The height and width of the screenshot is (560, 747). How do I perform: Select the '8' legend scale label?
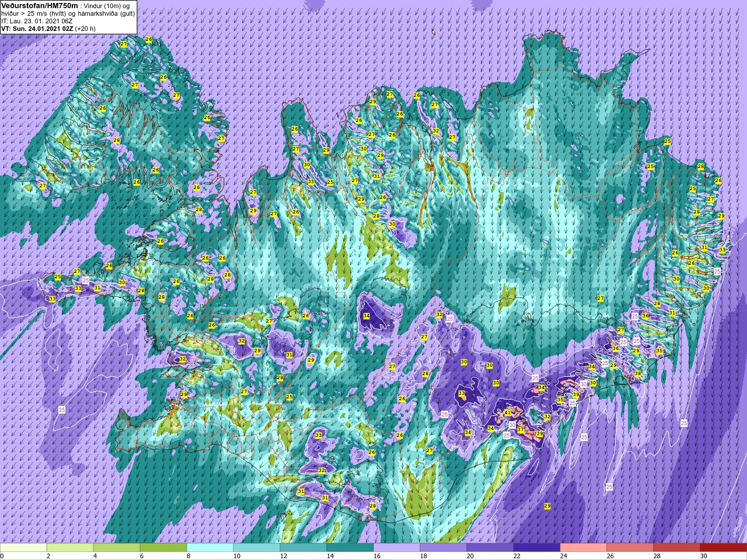(x=189, y=556)
